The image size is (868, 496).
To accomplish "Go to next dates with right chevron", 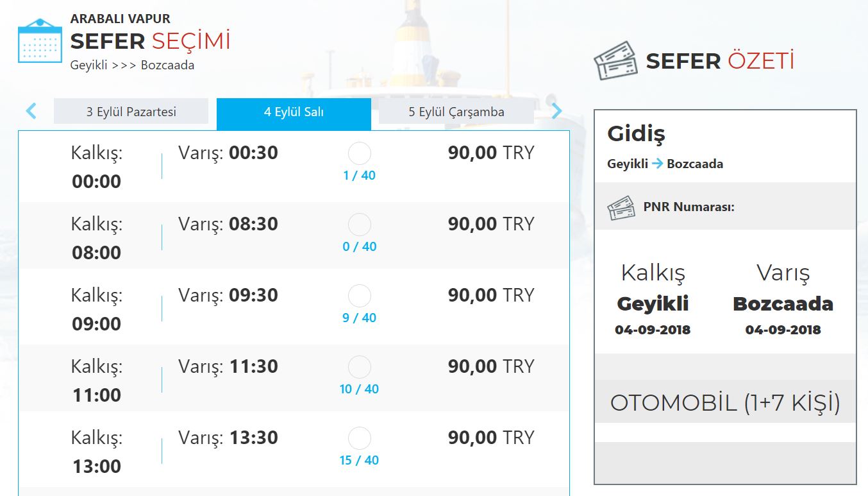I will (556, 111).
